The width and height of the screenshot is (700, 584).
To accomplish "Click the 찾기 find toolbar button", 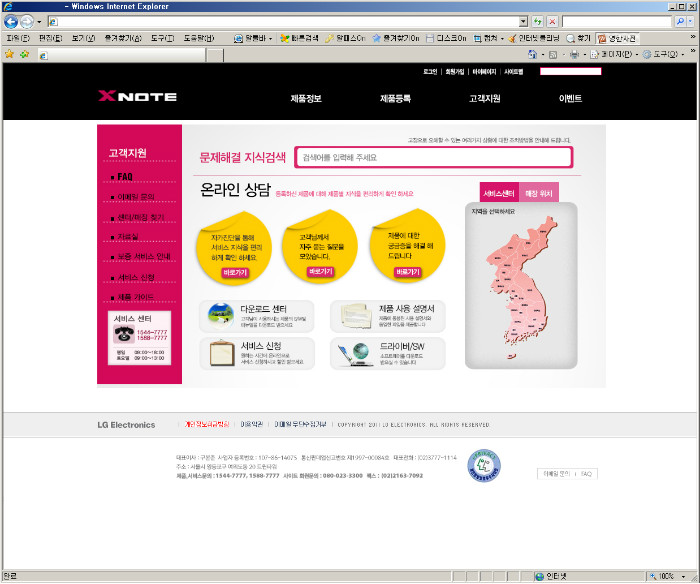I will (578, 38).
